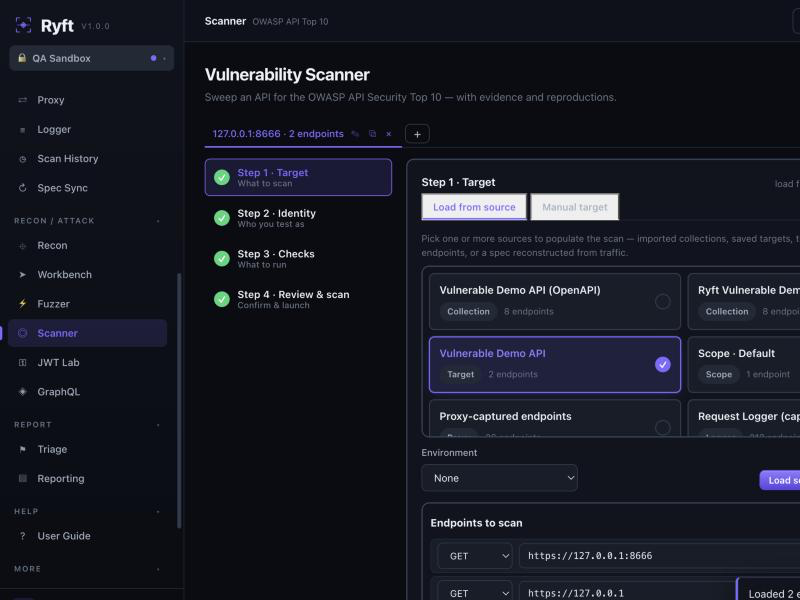Viewport: 800px width, 600px height.
Task: Deselect the Vulnerable Demo API target checkmark
Action: pyautogui.click(x=663, y=364)
